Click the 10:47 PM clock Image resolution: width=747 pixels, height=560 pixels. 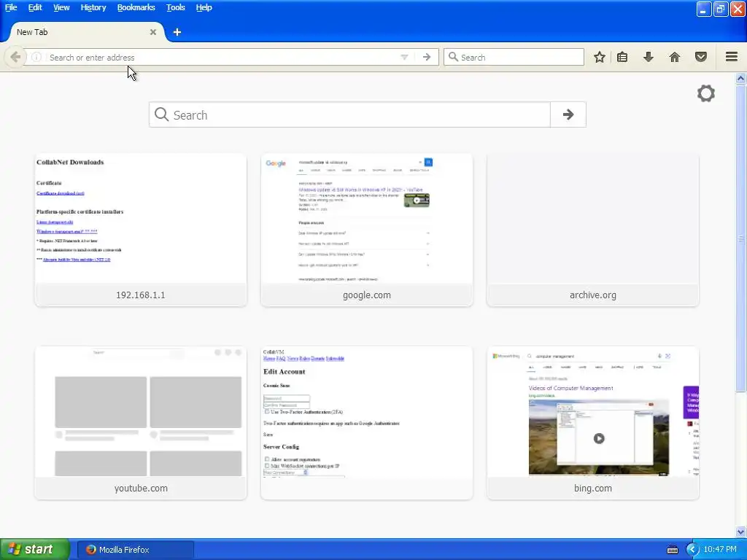[x=720, y=550]
